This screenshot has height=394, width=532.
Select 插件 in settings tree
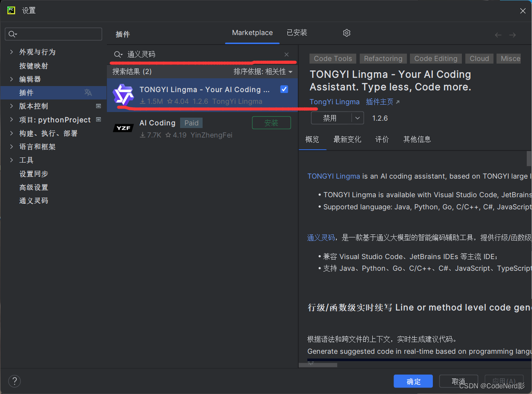coord(53,93)
